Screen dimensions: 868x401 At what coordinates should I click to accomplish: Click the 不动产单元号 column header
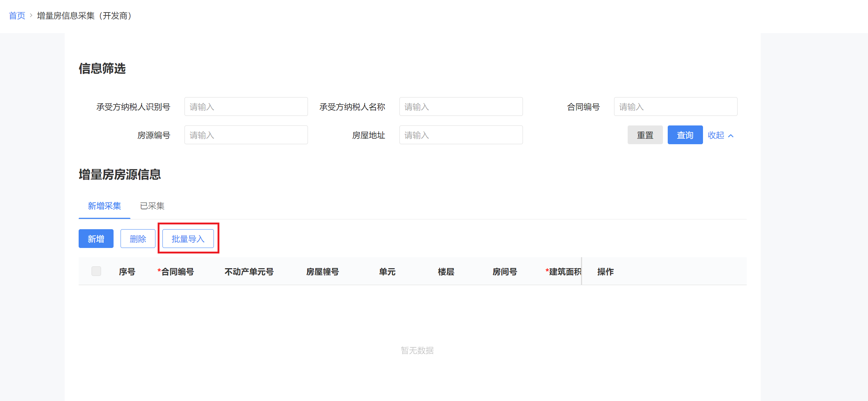(x=249, y=272)
